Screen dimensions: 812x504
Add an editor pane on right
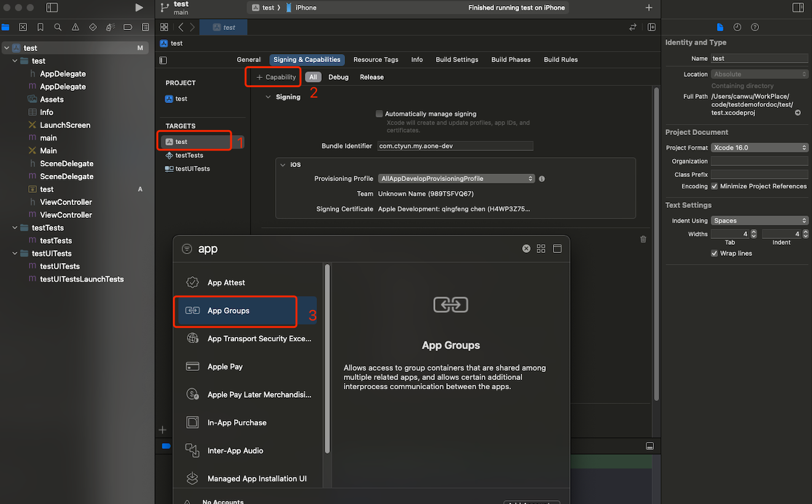[652, 27]
